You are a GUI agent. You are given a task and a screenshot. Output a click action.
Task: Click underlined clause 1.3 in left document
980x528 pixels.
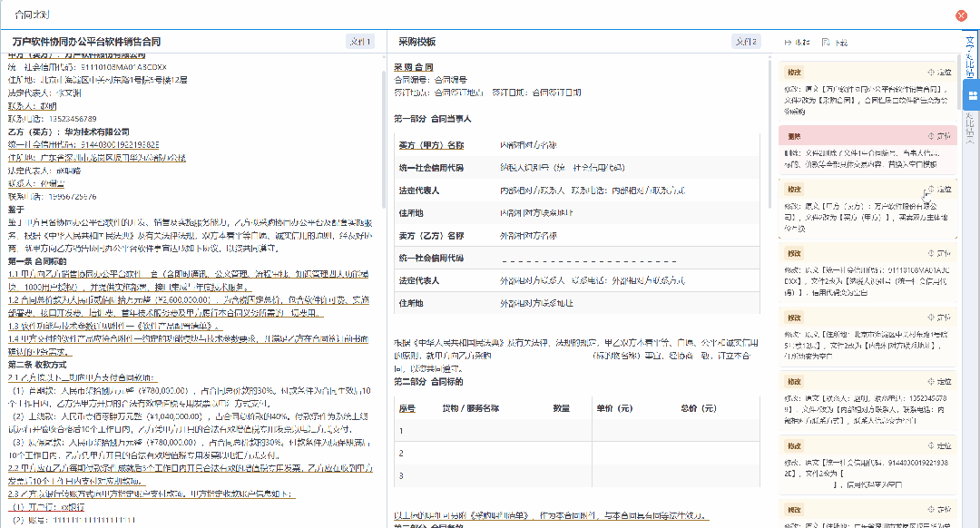114,327
